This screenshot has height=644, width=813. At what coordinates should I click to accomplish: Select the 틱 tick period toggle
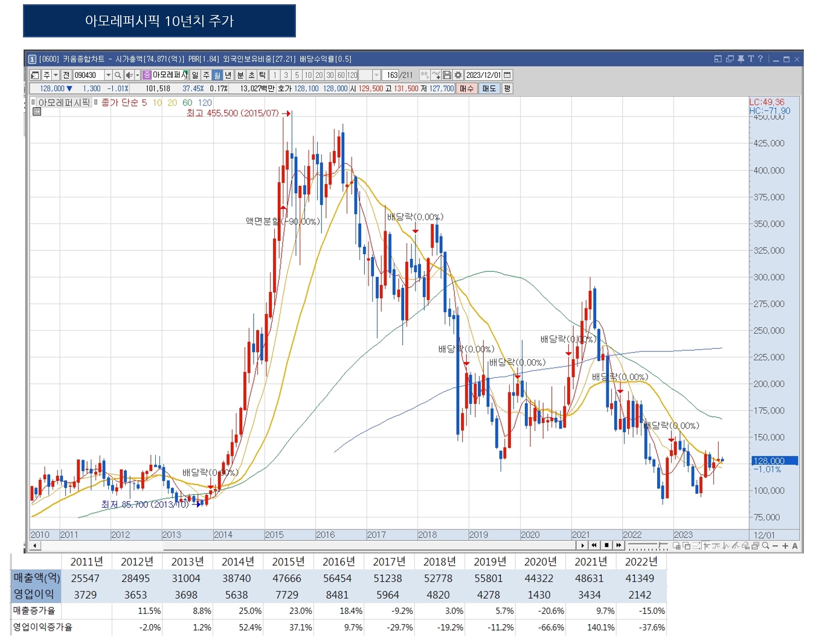[x=263, y=75]
